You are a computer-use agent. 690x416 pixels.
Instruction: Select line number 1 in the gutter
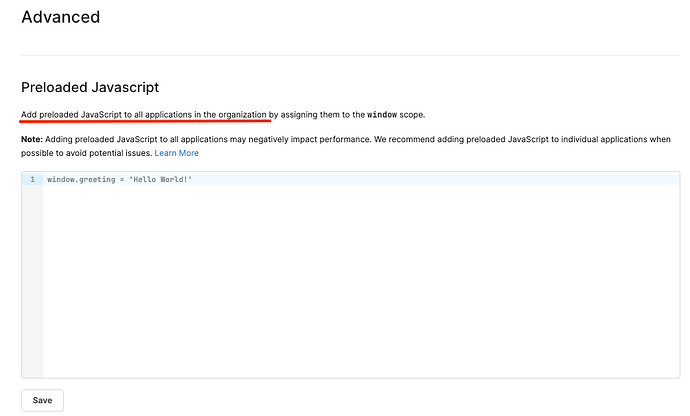tap(32, 179)
